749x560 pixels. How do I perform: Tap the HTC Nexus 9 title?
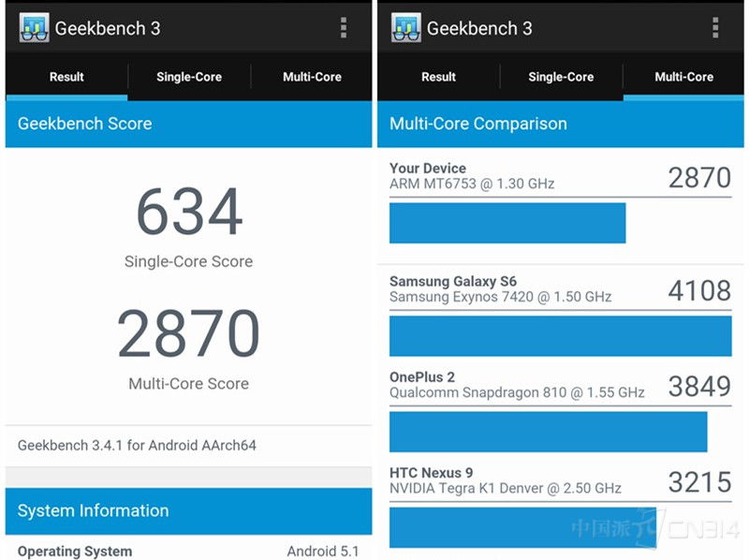click(x=432, y=473)
